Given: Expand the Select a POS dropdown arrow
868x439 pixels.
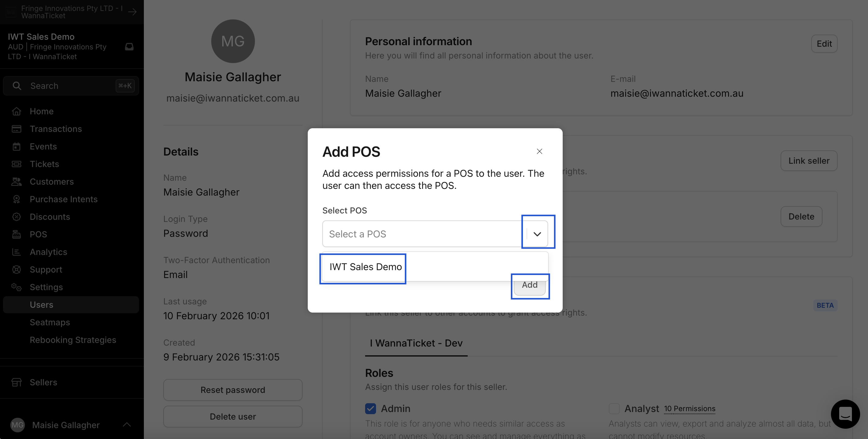Looking at the screenshot, I should (537, 234).
